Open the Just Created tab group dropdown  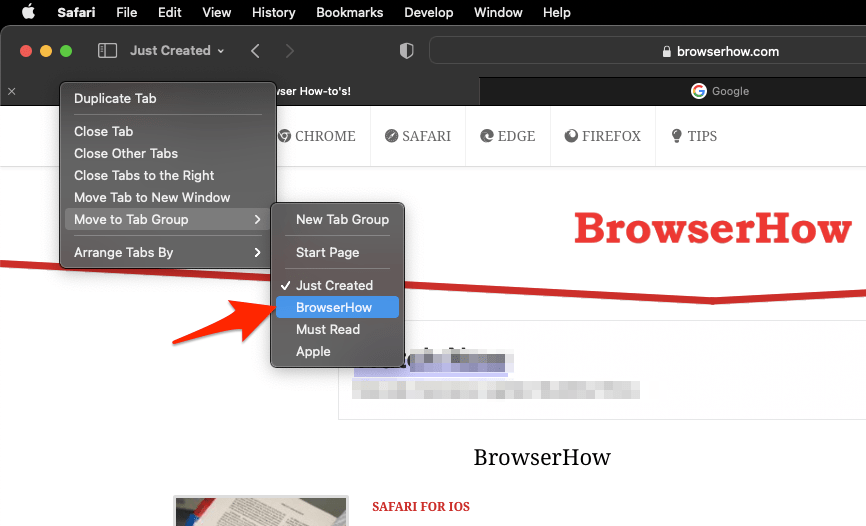176,51
